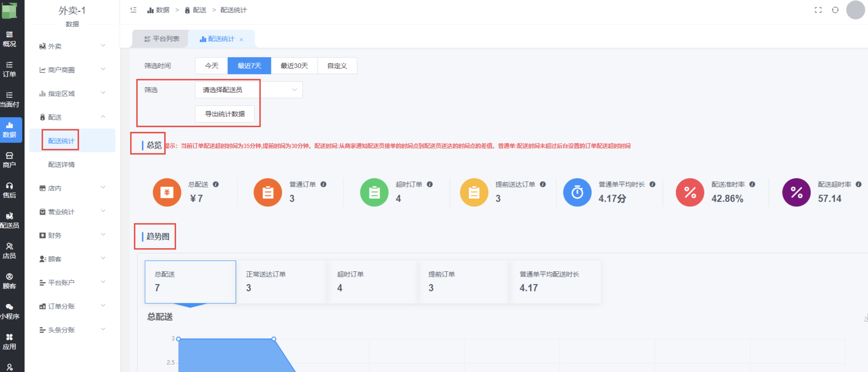Open the 顾客 customer sidebar icon
Screen dimensions: 868x372
[x=9, y=282]
